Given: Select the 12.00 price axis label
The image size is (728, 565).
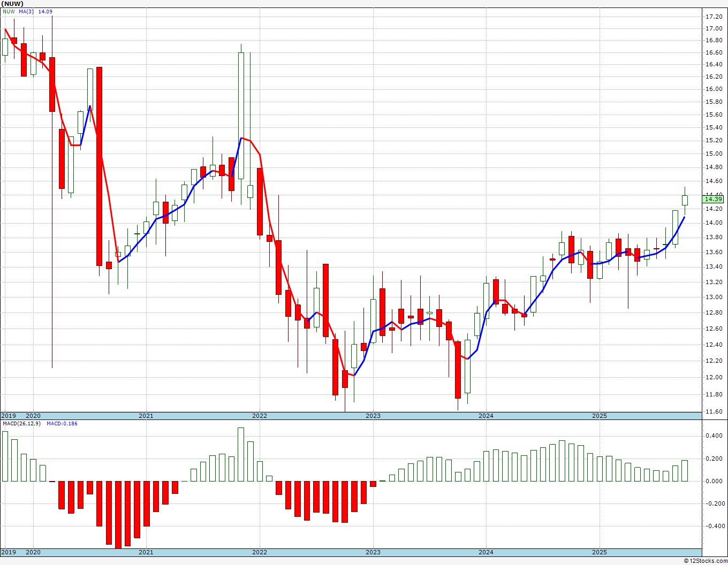Looking at the screenshot, I should pos(714,377).
